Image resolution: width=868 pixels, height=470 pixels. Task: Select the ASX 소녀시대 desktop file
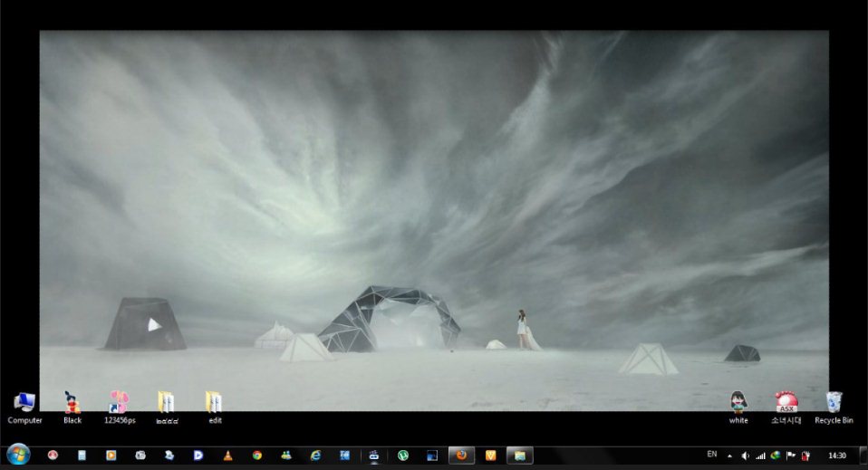(786, 408)
